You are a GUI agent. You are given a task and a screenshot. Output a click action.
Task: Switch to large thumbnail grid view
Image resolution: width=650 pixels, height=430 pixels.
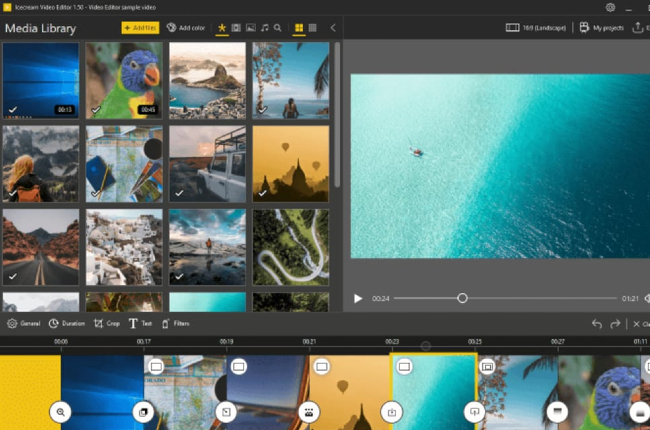[x=299, y=28]
